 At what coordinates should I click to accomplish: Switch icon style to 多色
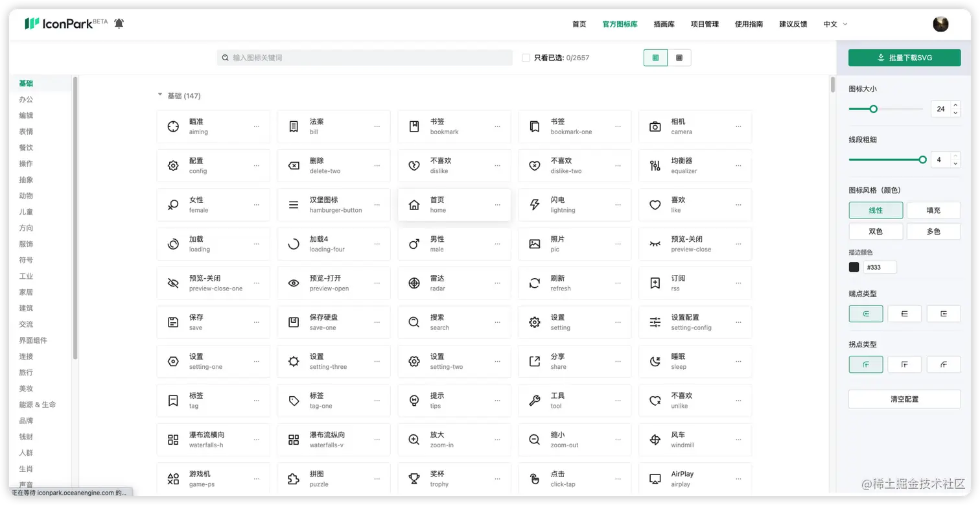pos(933,231)
